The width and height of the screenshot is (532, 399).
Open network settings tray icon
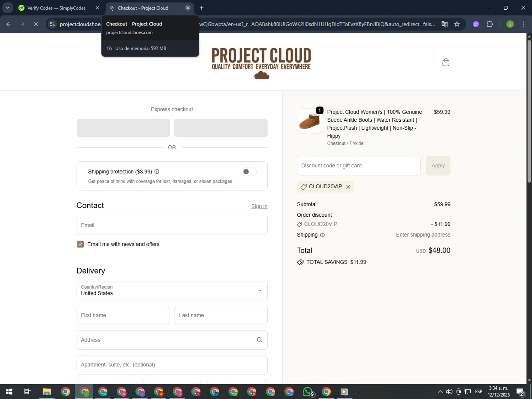(x=468, y=392)
